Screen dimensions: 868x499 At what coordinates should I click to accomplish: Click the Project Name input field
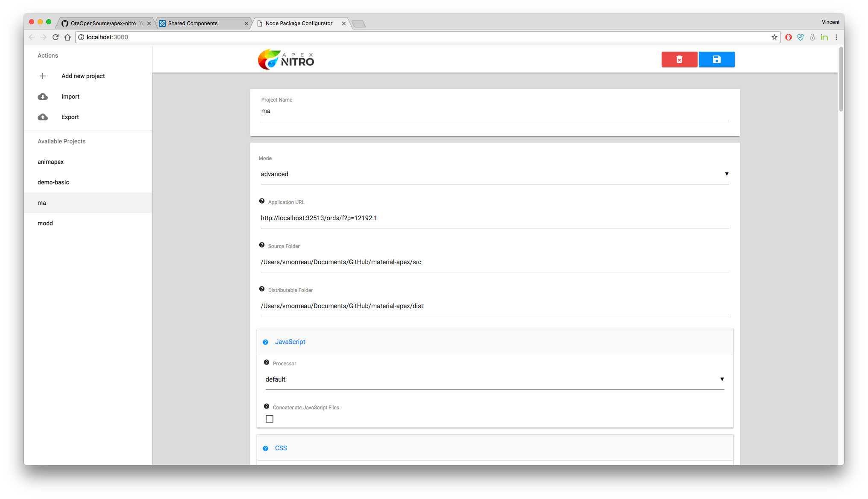[x=494, y=111]
